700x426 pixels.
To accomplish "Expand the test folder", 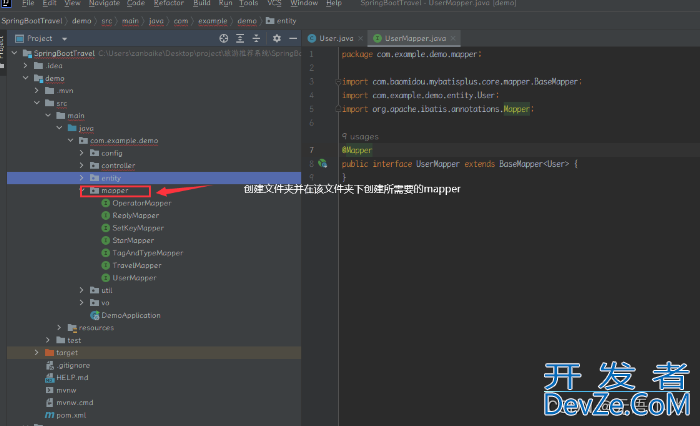I will click(48, 340).
